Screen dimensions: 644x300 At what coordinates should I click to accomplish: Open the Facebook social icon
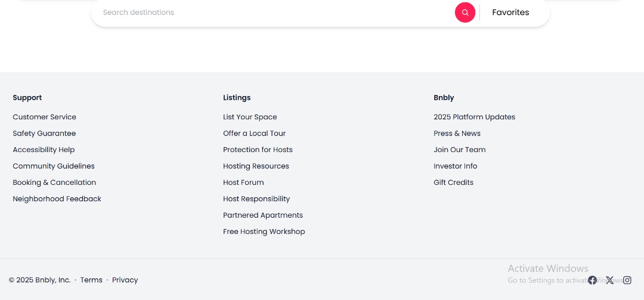(x=592, y=280)
